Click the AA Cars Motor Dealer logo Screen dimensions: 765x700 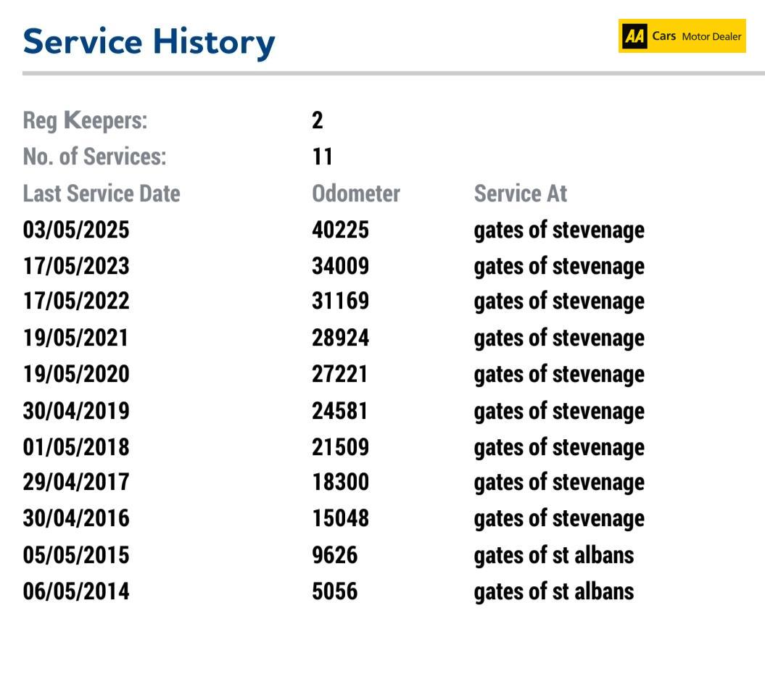[682, 36]
